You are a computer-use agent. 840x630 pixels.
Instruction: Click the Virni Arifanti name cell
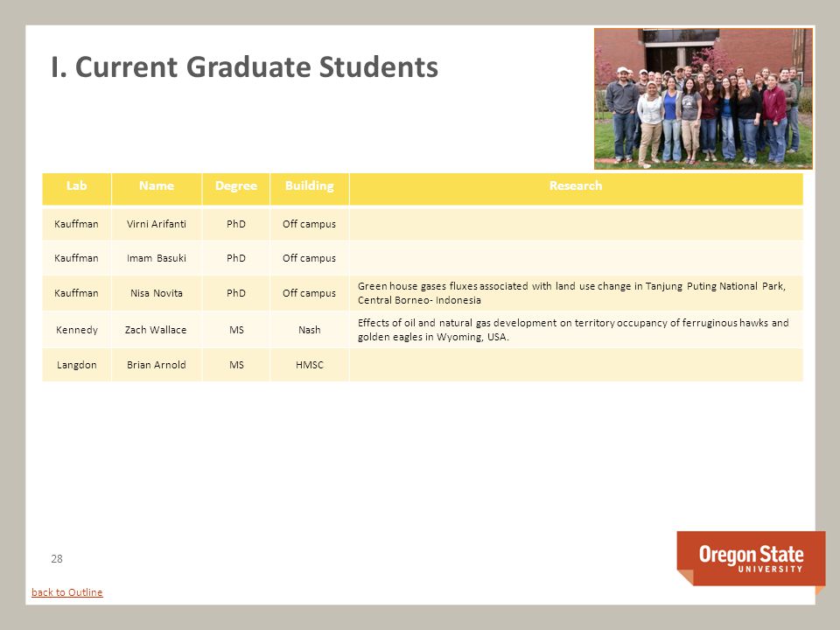(157, 224)
